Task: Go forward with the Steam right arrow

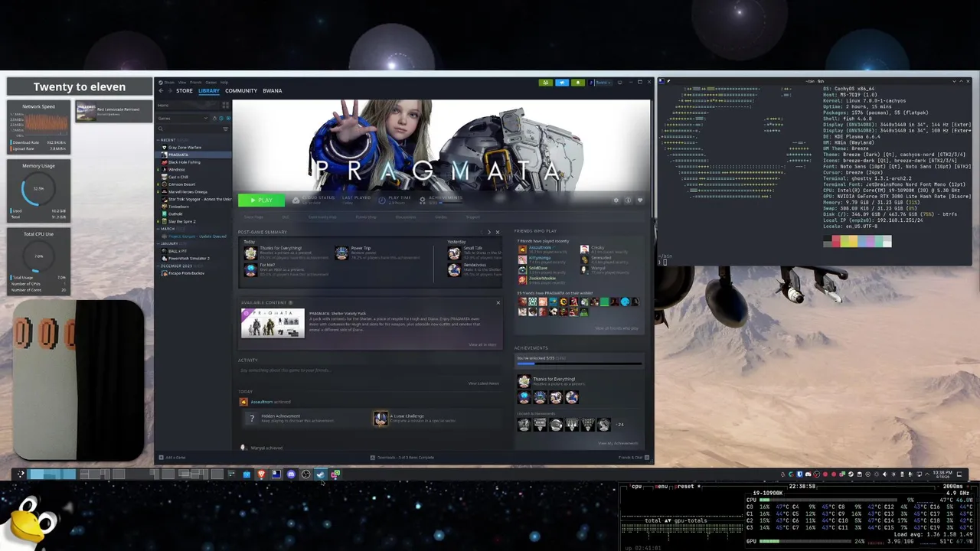Action: pos(170,90)
